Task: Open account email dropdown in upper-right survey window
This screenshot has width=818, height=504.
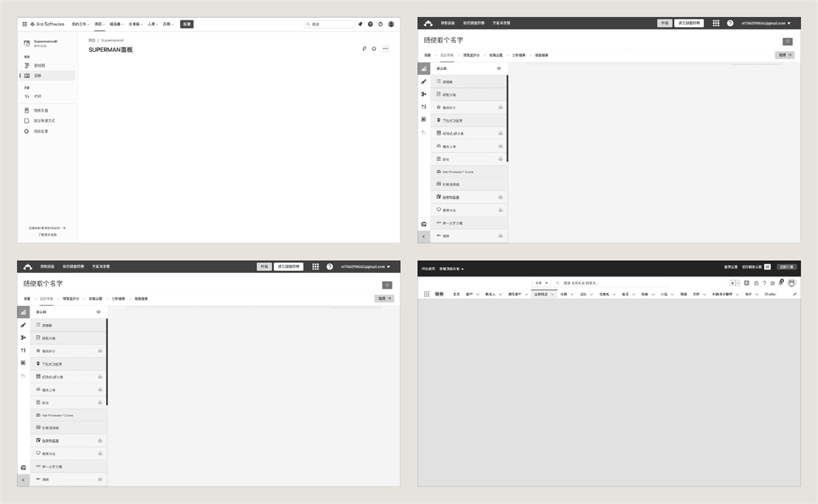Action: [766, 22]
